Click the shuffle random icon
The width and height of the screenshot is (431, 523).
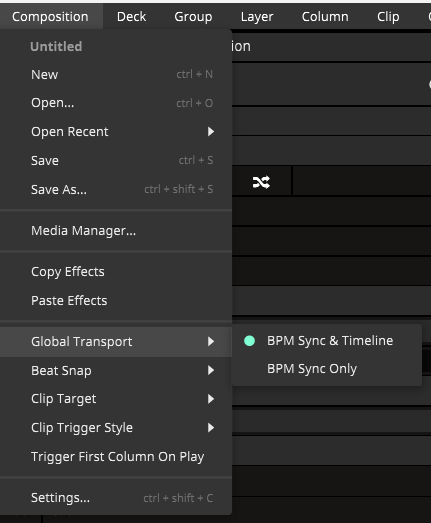tap(261, 182)
